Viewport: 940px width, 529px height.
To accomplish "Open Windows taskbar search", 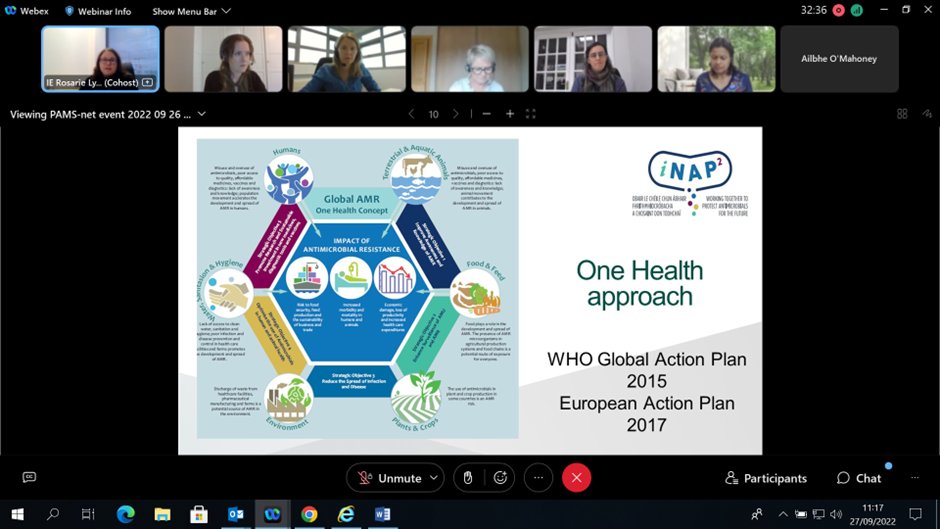I will [53, 514].
